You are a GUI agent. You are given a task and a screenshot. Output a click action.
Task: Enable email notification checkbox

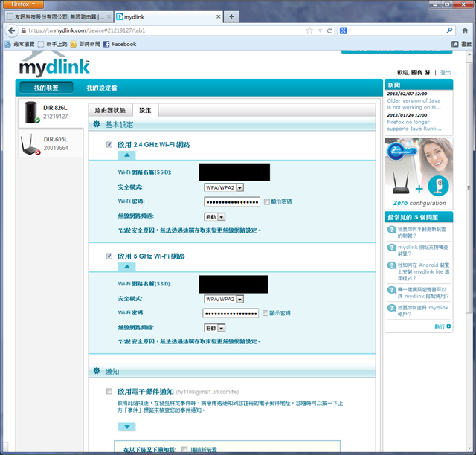point(109,391)
